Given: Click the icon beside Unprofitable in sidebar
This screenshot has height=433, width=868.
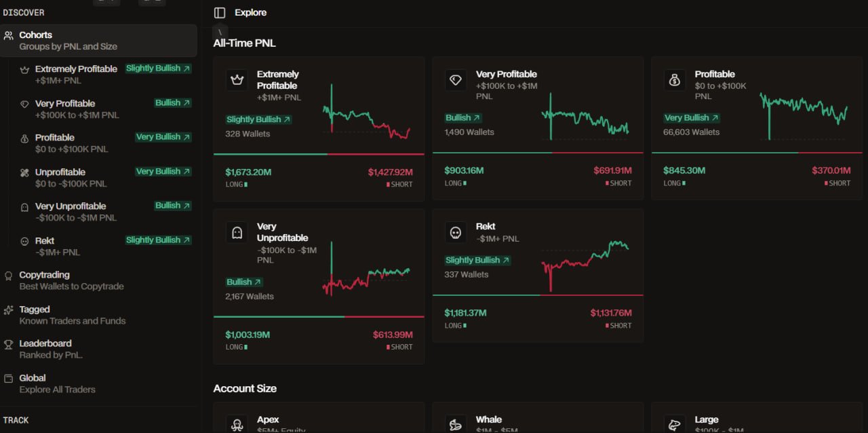Looking at the screenshot, I should click(24, 172).
